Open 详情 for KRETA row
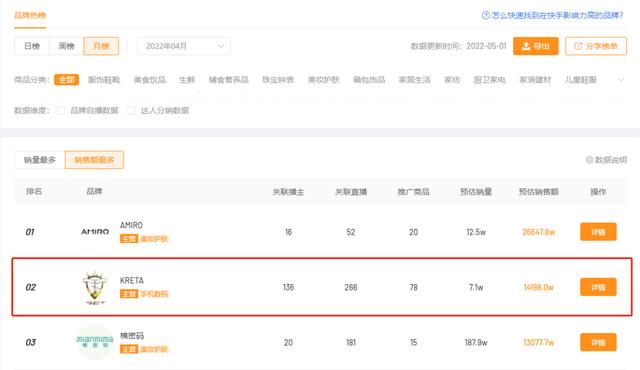The width and height of the screenshot is (640, 370). [598, 287]
